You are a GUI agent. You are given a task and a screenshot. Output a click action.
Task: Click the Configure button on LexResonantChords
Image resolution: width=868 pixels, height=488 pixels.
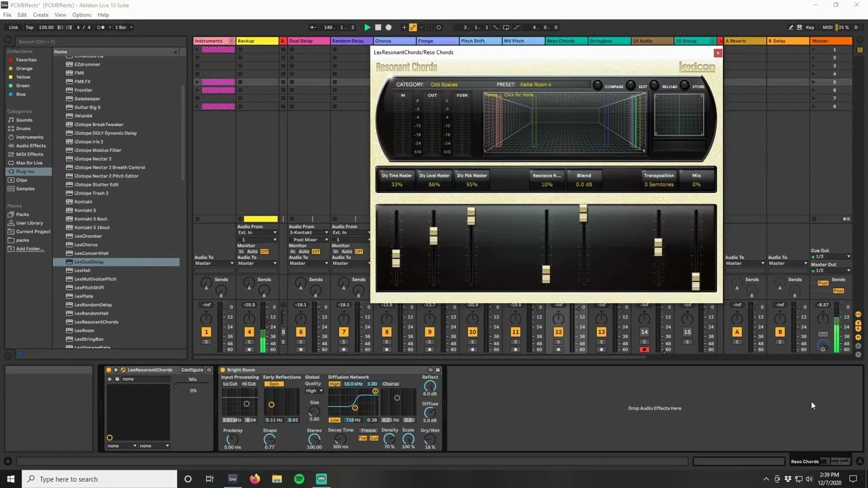[192, 370]
